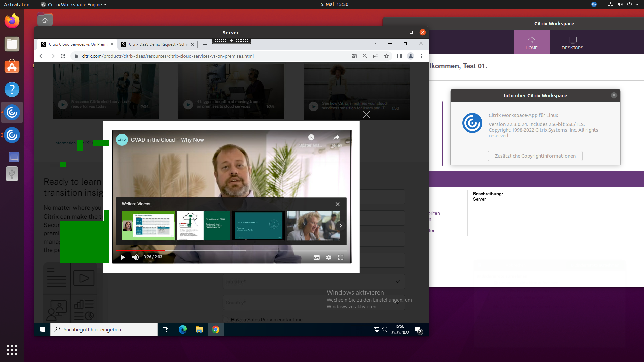Click the Chrome reload page icon

(63, 56)
